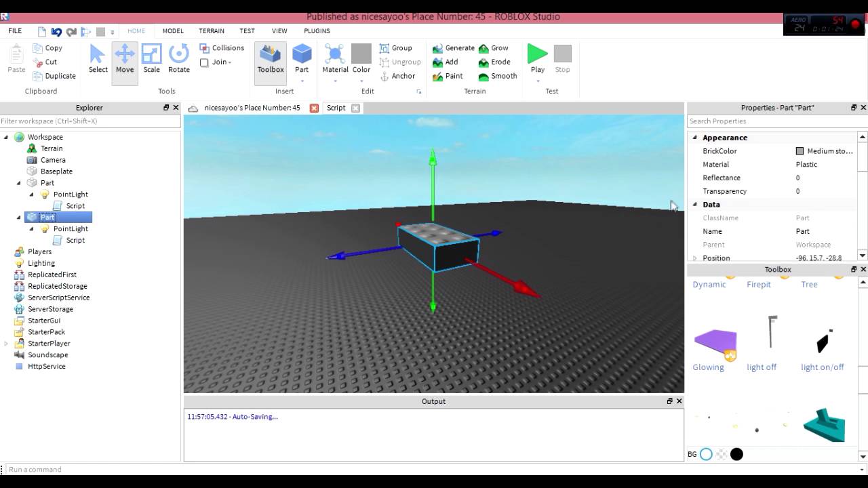Select Baseplate in Explorer
Image resolution: width=868 pixels, height=488 pixels.
point(56,171)
